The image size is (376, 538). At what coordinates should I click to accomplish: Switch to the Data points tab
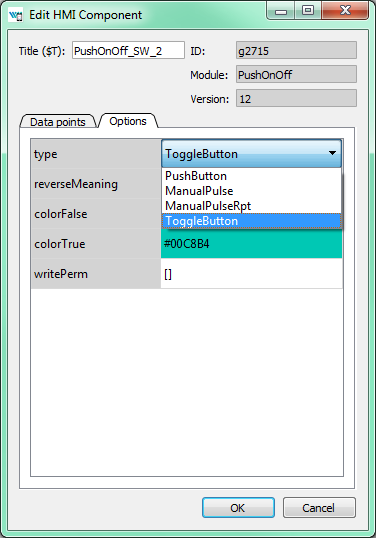click(58, 122)
